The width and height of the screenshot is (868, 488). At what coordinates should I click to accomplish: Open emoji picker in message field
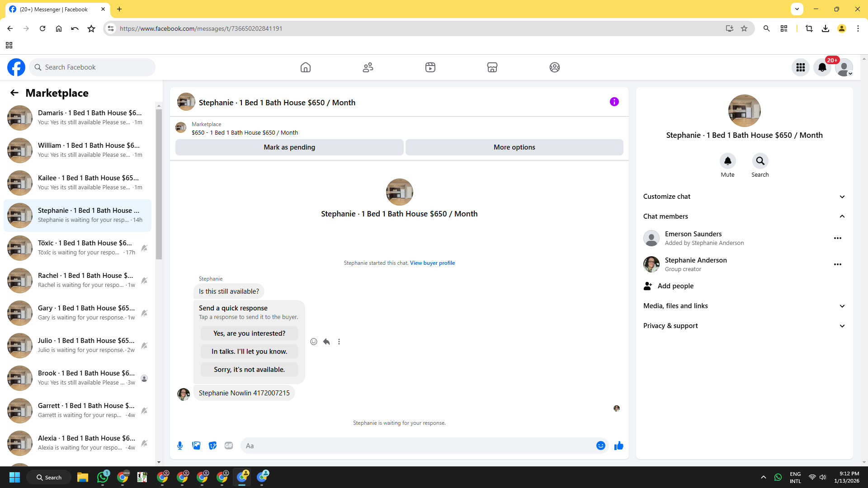tap(600, 446)
